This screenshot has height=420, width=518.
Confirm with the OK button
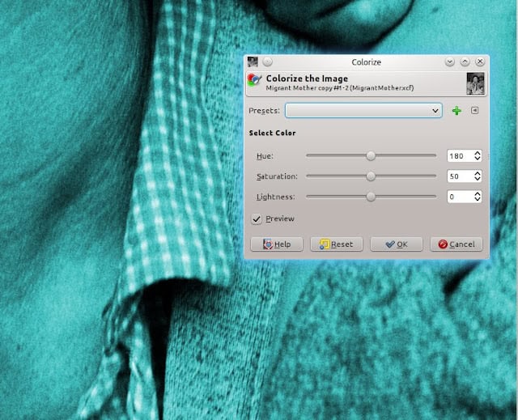click(397, 244)
